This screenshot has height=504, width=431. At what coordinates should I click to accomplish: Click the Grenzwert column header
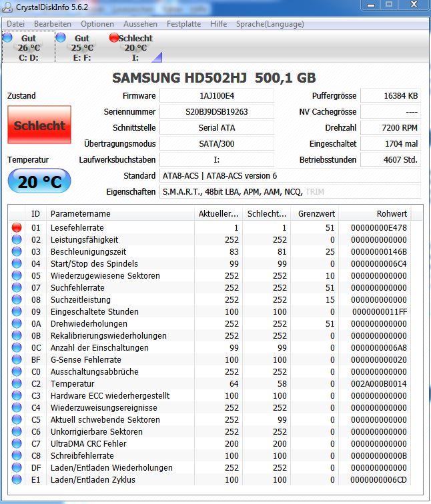coord(314,214)
